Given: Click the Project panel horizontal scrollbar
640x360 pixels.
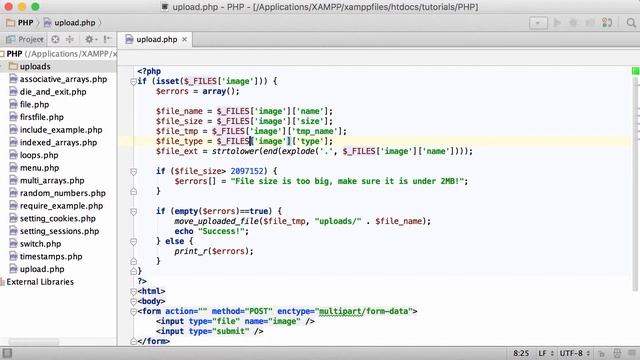Looking at the screenshot, I should coord(33,341).
